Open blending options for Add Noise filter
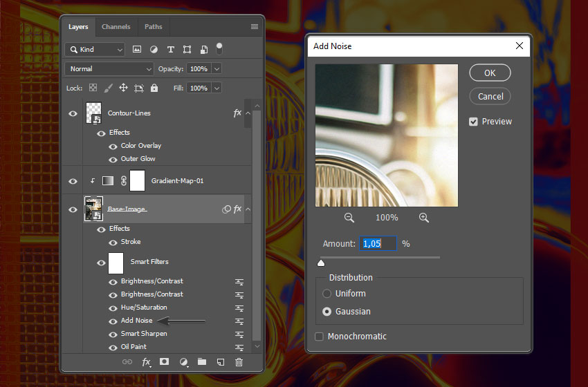The width and height of the screenshot is (588, 387). [x=239, y=321]
